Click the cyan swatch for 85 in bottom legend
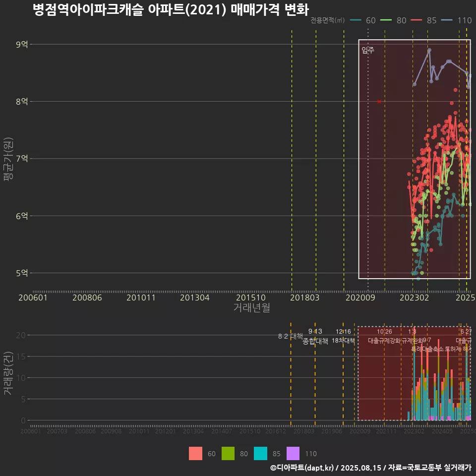The height and width of the screenshot is (476, 476). pos(260,454)
